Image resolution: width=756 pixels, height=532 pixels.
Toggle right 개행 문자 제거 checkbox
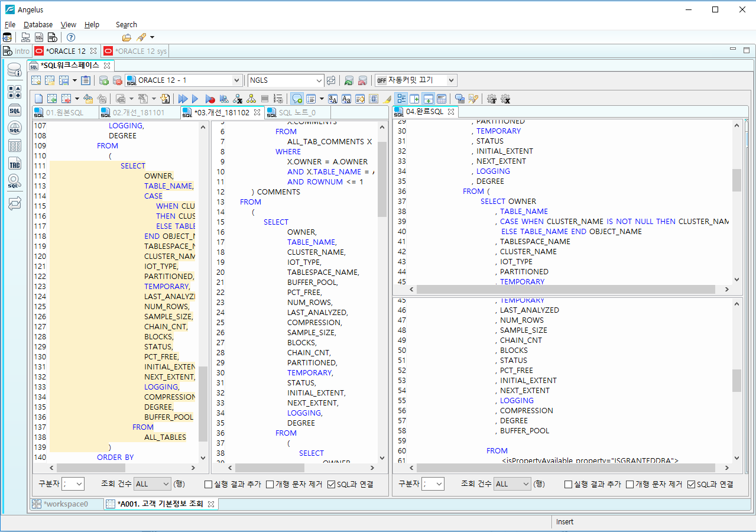[630, 484]
